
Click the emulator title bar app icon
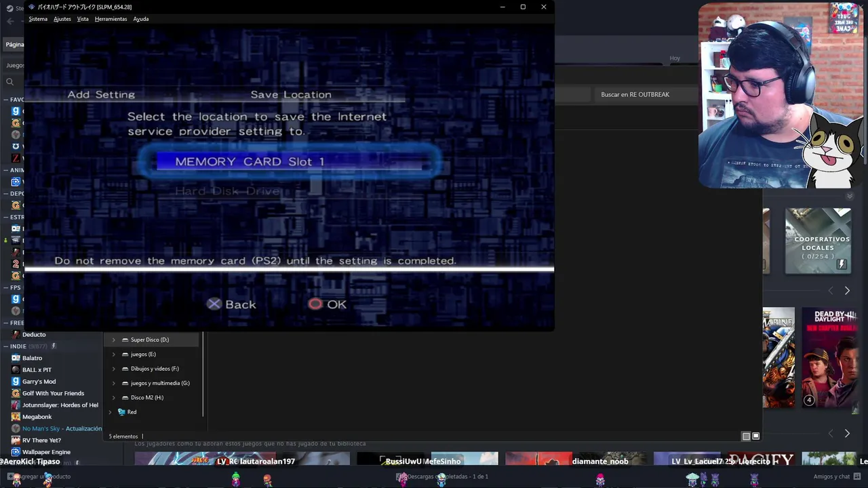pos(32,7)
